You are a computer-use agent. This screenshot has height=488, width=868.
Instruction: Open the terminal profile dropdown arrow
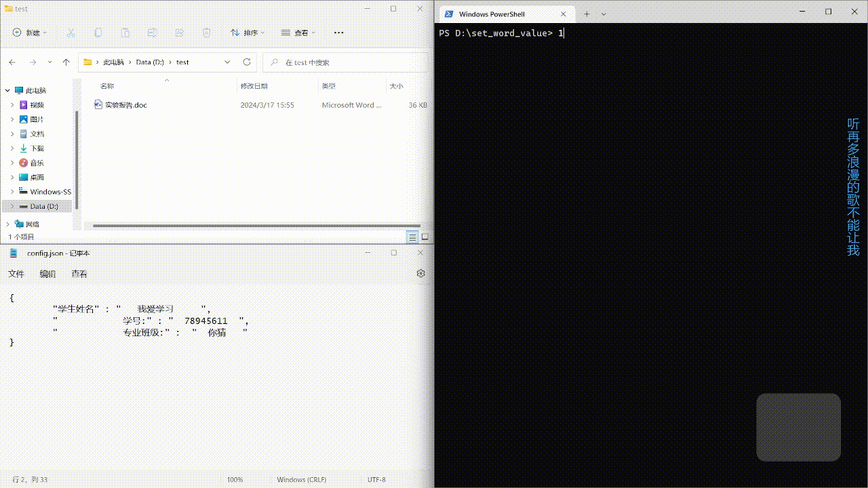click(604, 14)
